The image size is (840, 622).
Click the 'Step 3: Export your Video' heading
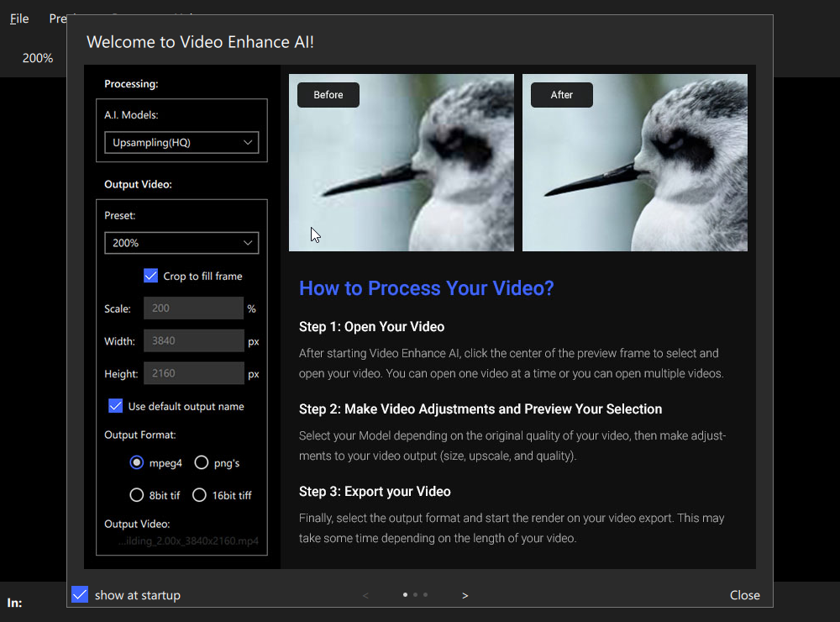[x=375, y=491]
